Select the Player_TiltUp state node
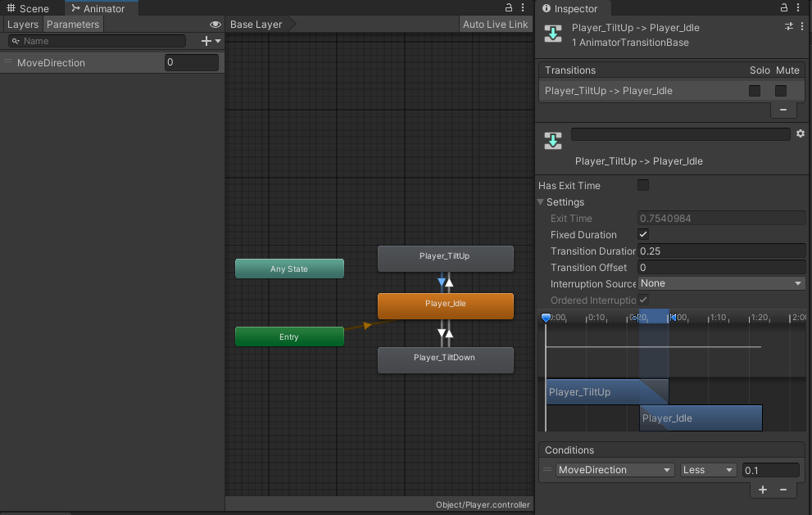Image resolution: width=812 pixels, height=515 pixels. pyautogui.click(x=446, y=258)
